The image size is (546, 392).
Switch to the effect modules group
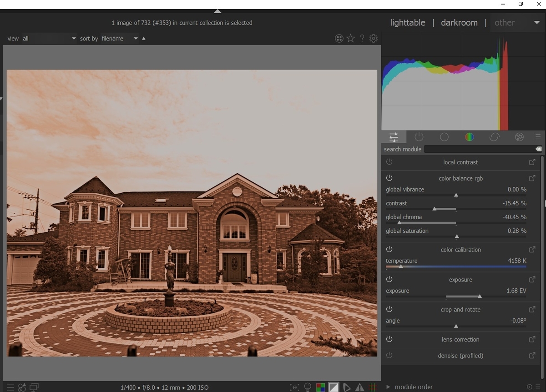click(519, 137)
